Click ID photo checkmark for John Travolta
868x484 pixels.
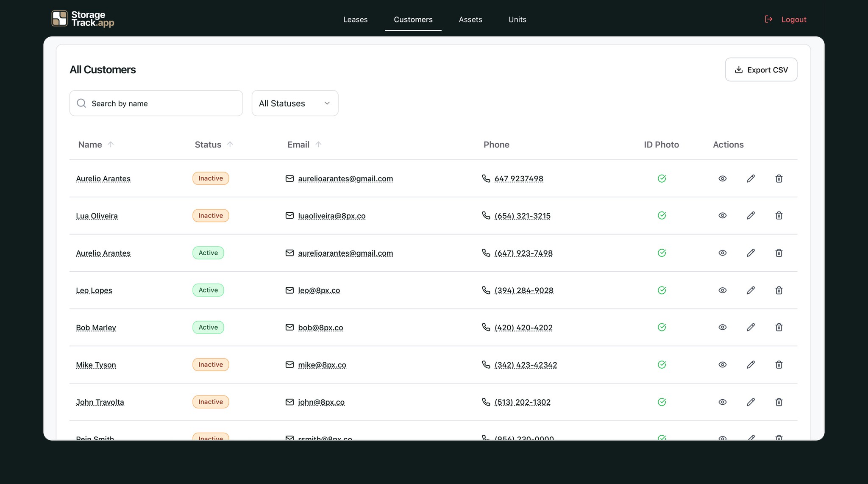662,402
